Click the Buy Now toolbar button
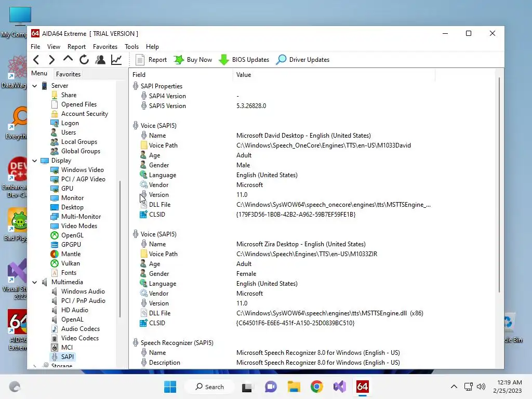Viewport: 532px width, 399px height. click(x=193, y=60)
